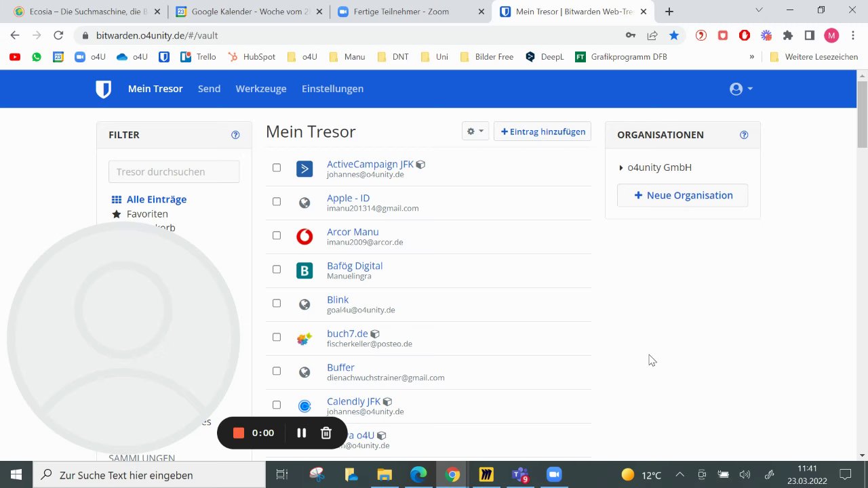Click the ActiveCampaign JFK entry icon

(304, 169)
